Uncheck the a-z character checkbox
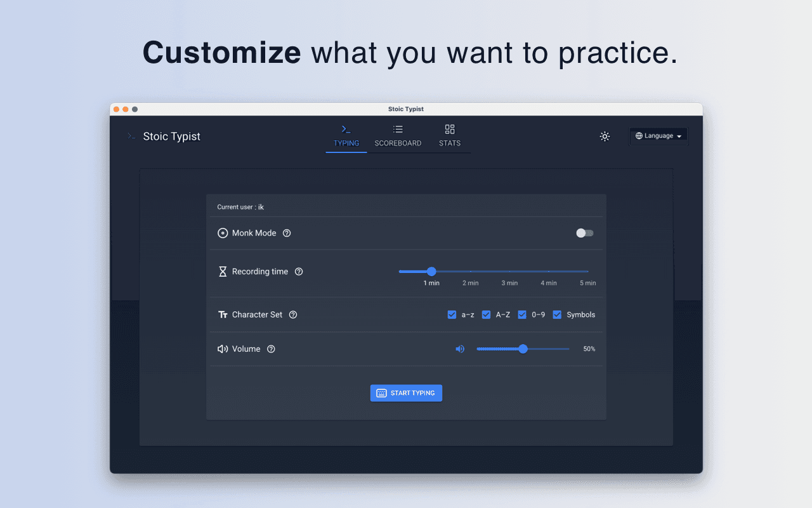 452,315
